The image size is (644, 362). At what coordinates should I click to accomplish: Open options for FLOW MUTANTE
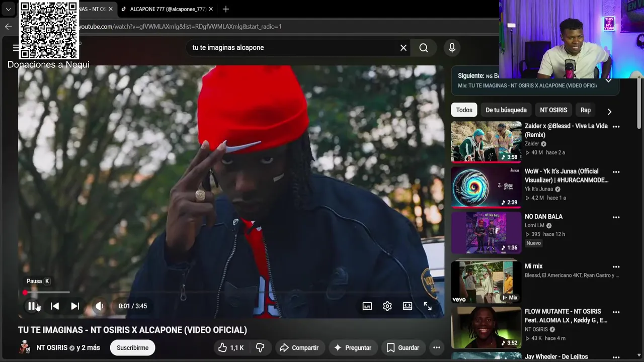616,312
